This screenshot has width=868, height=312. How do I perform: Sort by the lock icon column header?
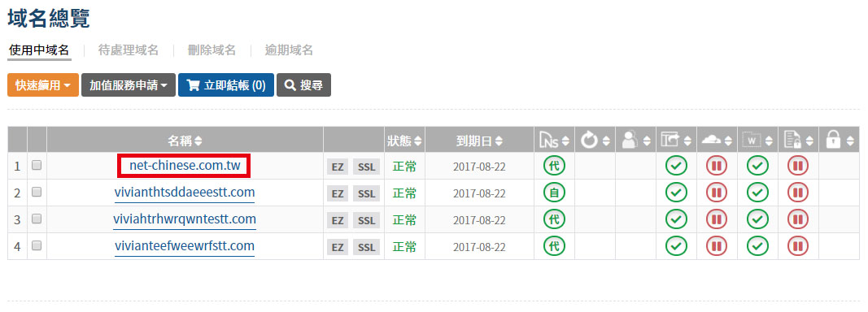840,141
